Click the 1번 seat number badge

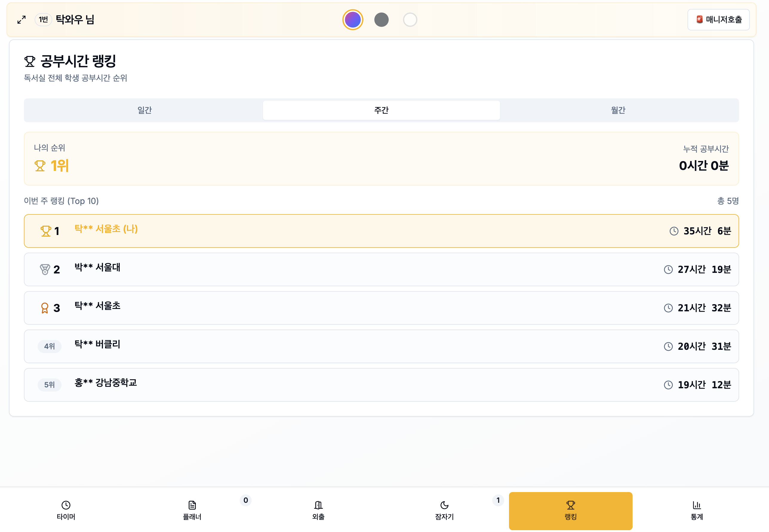[43, 20]
